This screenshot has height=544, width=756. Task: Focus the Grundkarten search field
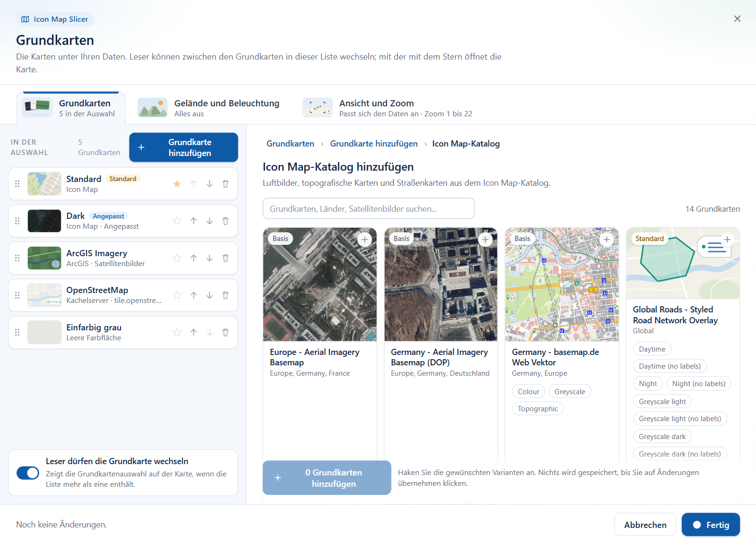(369, 208)
